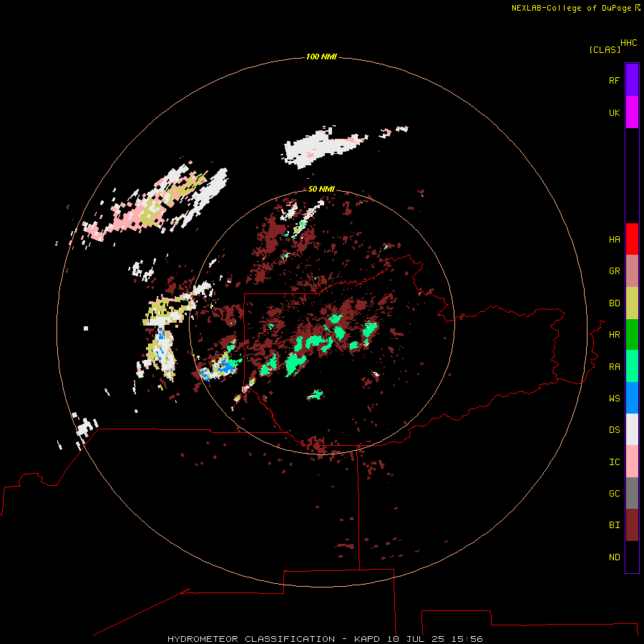The height and width of the screenshot is (644, 644).
Task: Click the RA legend label
Action: pos(614,367)
